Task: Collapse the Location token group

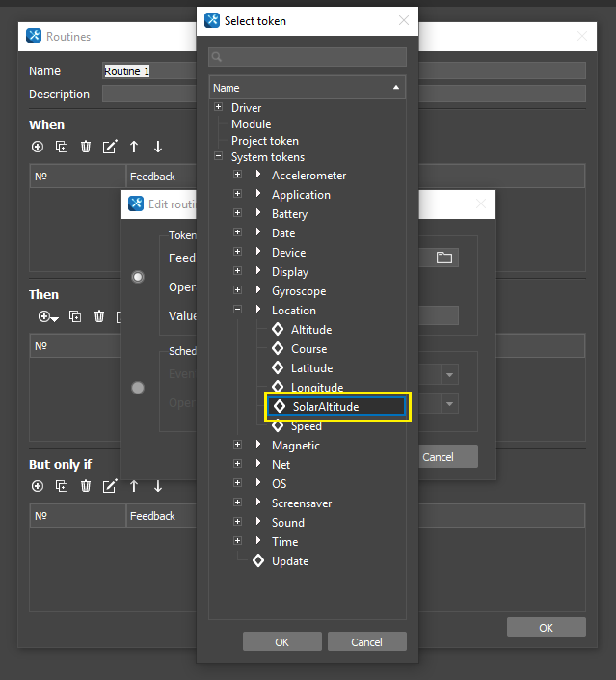Action: (x=237, y=311)
